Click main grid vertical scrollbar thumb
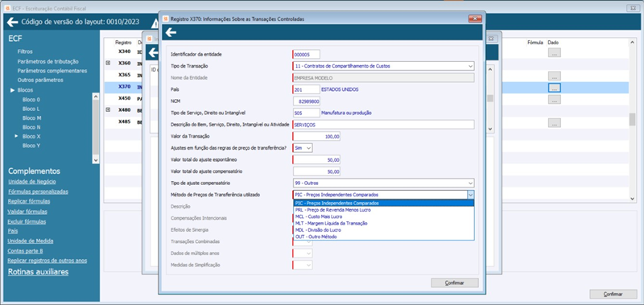 point(632,119)
